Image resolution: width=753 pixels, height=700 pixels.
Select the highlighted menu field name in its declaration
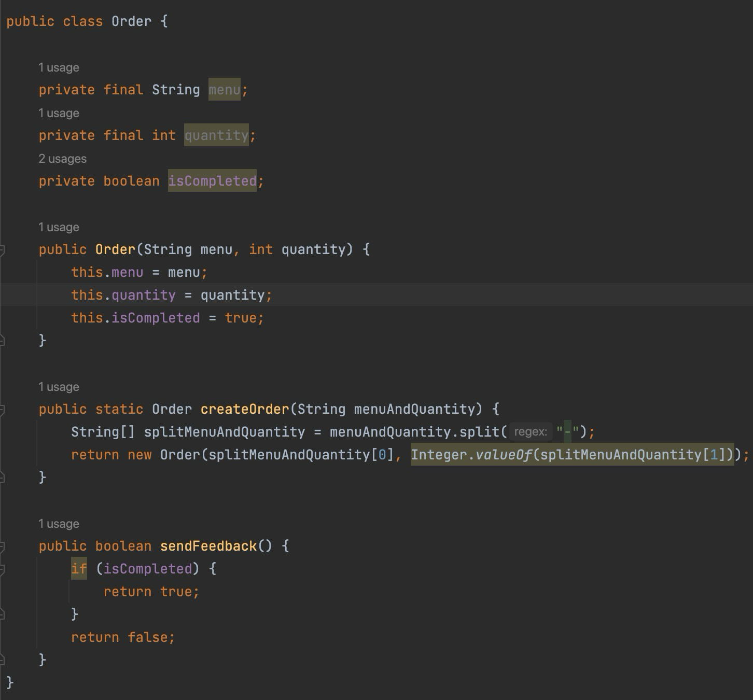(x=225, y=90)
